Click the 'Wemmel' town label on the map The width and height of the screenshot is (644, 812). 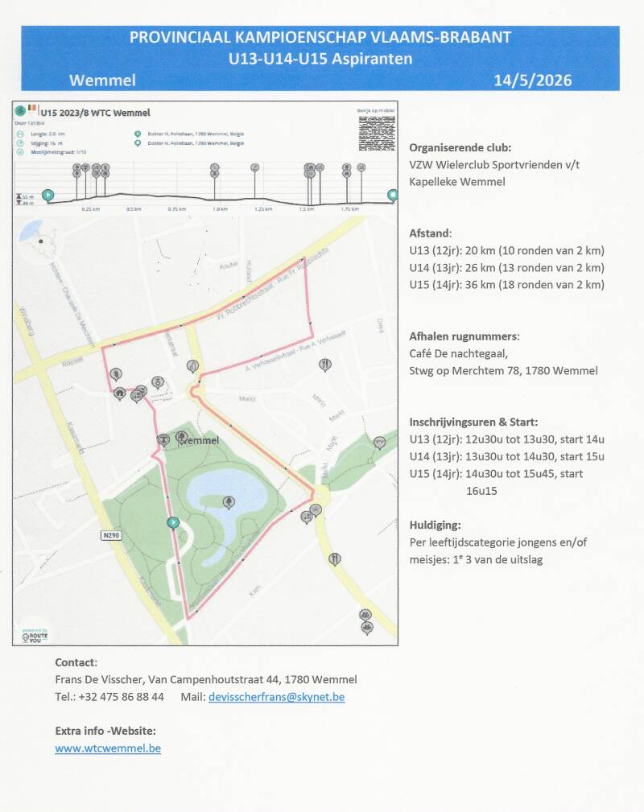coord(200,441)
